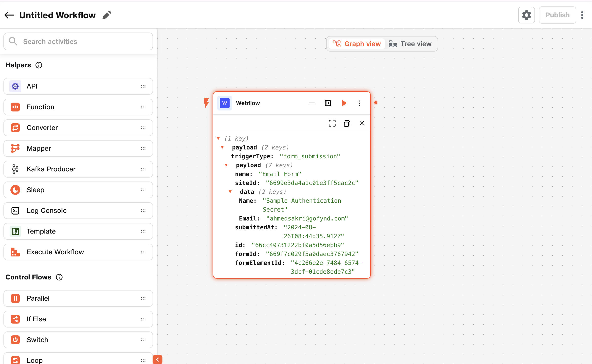Focus the Search activities field
592x364 pixels.
click(x=78, y=41)
